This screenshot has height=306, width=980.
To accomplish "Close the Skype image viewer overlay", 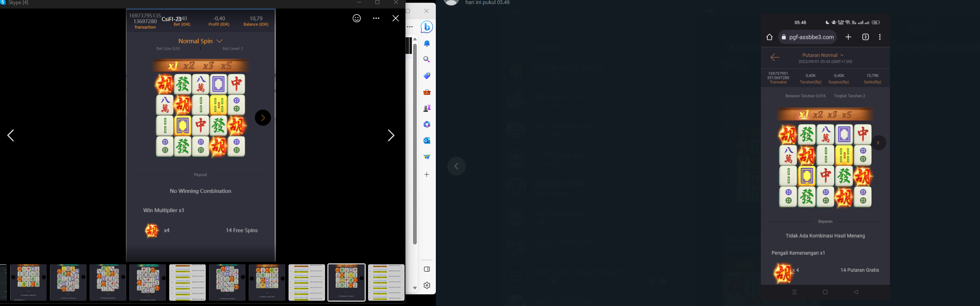I will coord(396,18).
